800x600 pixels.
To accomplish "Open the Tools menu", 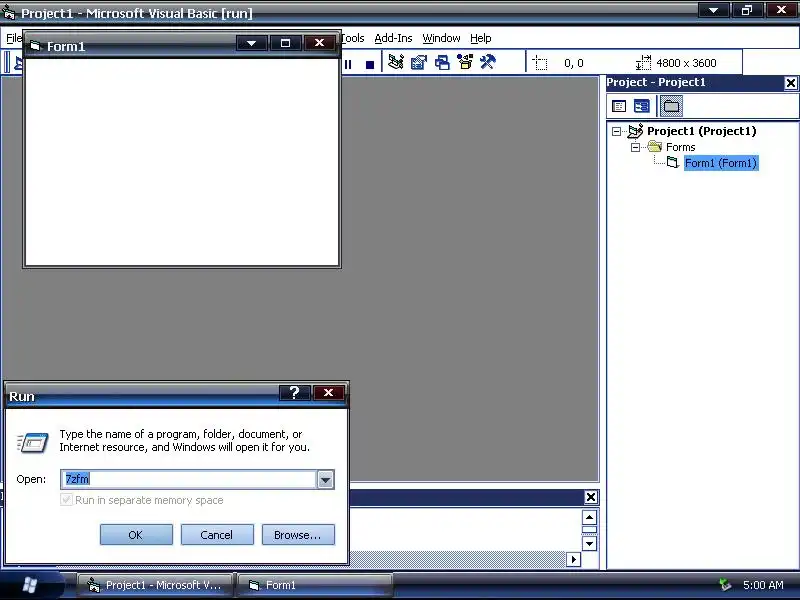I will click(353, 38).
